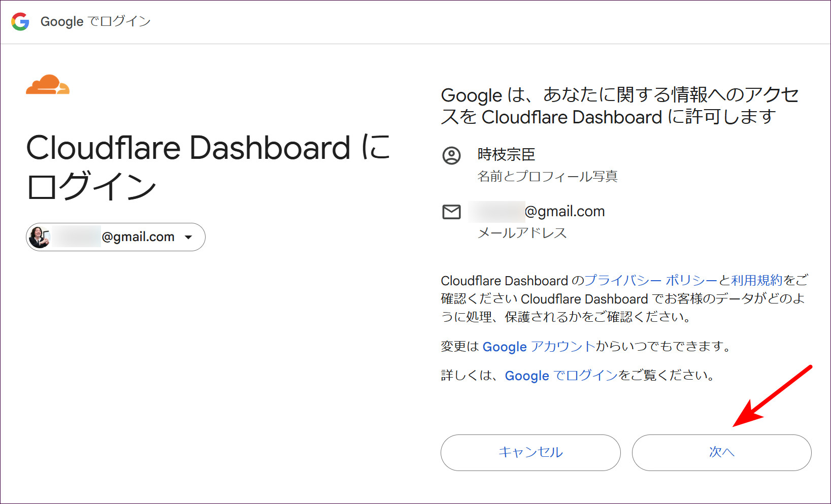Click the text メールアドレス
Screen dimensions: 831x504
[522, 233]
